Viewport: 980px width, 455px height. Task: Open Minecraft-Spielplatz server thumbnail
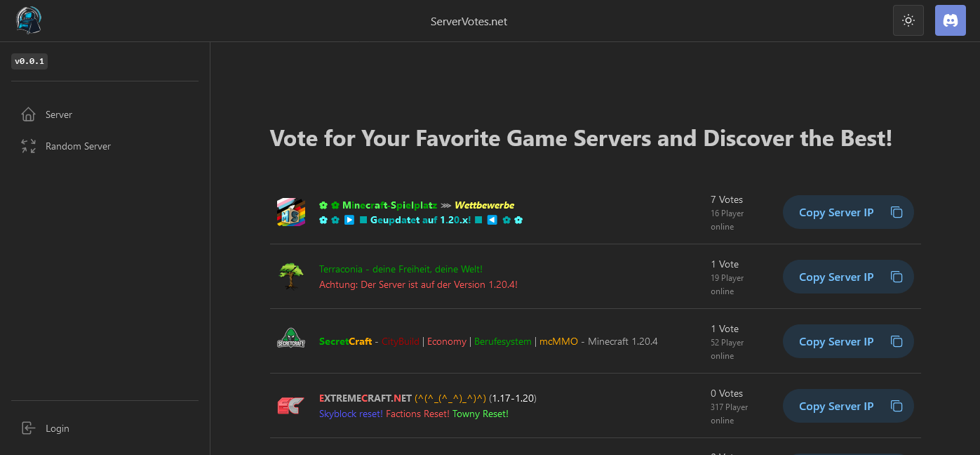tap(290, 212)
